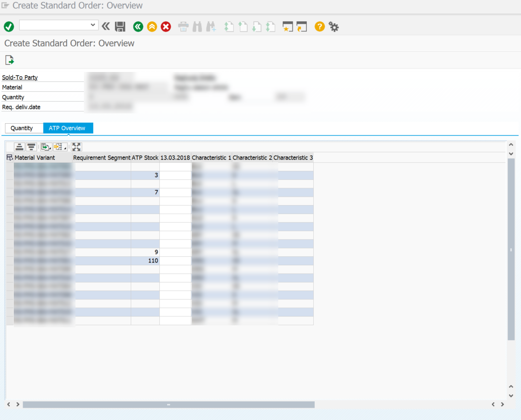
Task: Open Customize Local Layout gear icon
Action: (x=334, y=27)
